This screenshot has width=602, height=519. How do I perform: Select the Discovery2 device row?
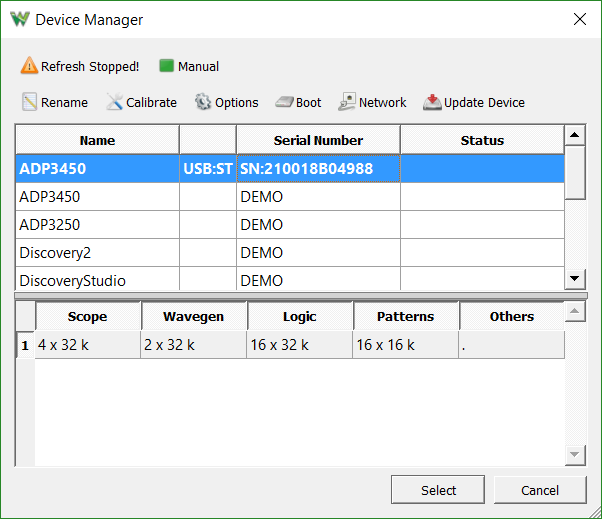click(290, 253)
